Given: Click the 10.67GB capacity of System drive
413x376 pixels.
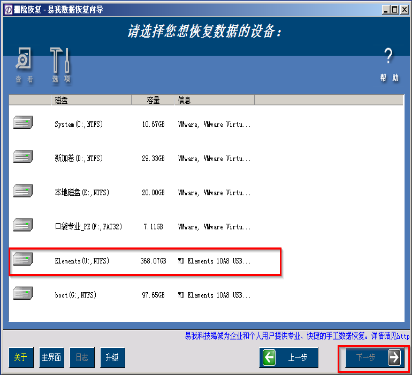Looking at the screenshot, I should coord(153,124).
